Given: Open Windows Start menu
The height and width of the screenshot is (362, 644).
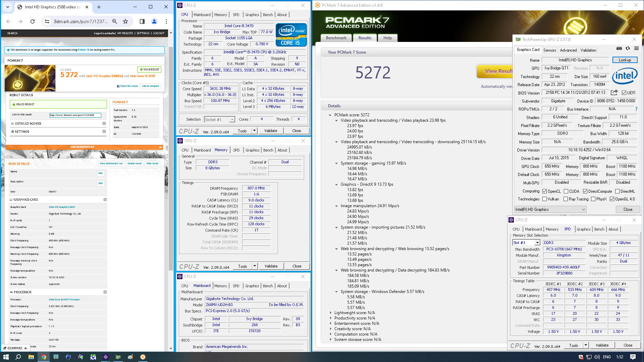Looking at the screenshot, I should (x=6, y=357).
